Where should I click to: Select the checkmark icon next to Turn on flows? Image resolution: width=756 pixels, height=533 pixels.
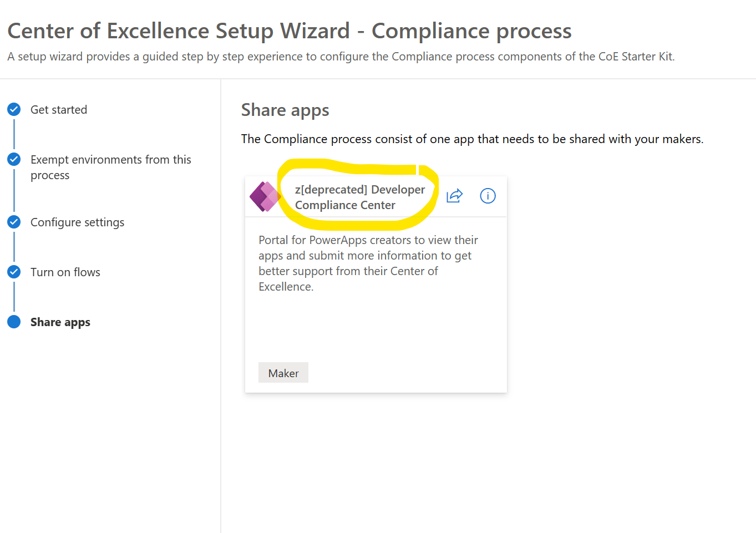(x=14, y=272)
